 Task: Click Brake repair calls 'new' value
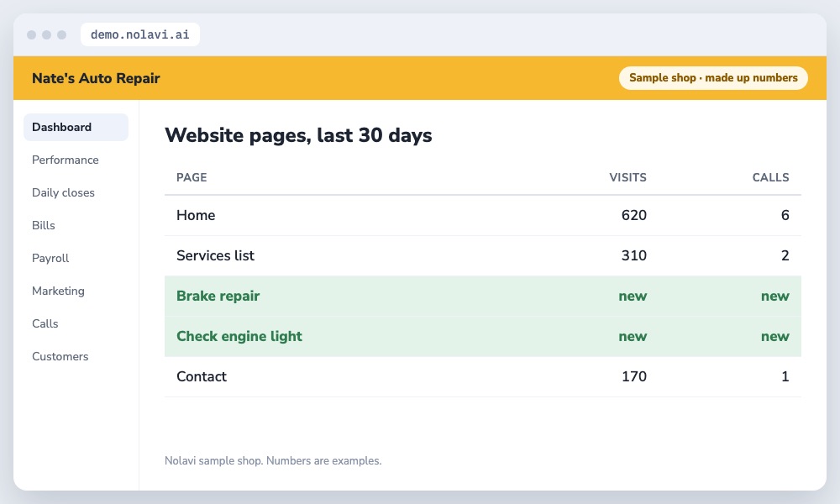click(x=775, y=297)
